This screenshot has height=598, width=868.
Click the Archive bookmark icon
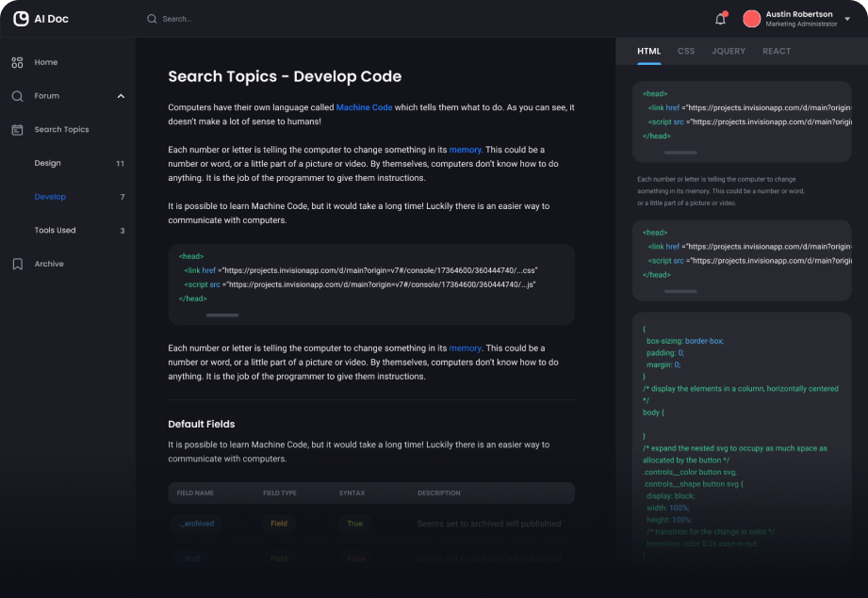17,265
